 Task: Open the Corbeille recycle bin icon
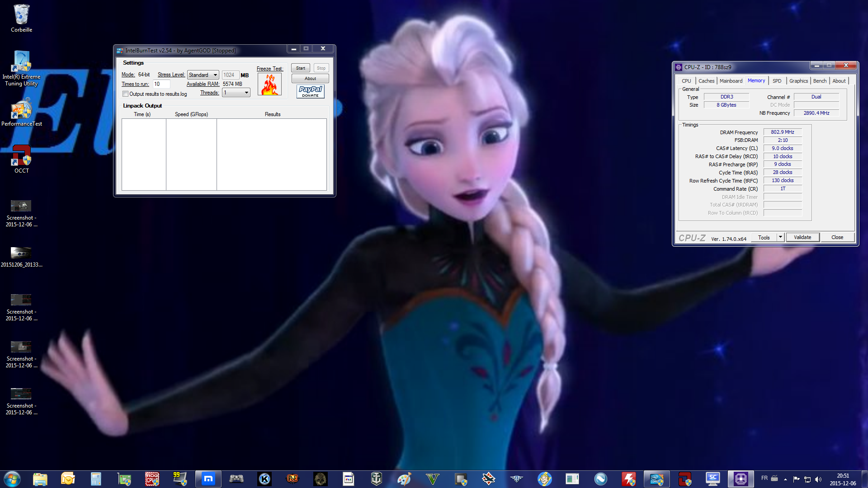click(21, 19)
